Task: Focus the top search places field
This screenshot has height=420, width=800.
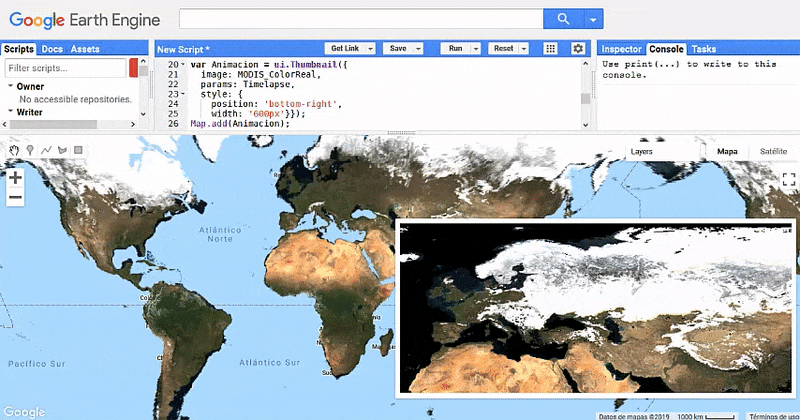Action: tap(361, 19)
